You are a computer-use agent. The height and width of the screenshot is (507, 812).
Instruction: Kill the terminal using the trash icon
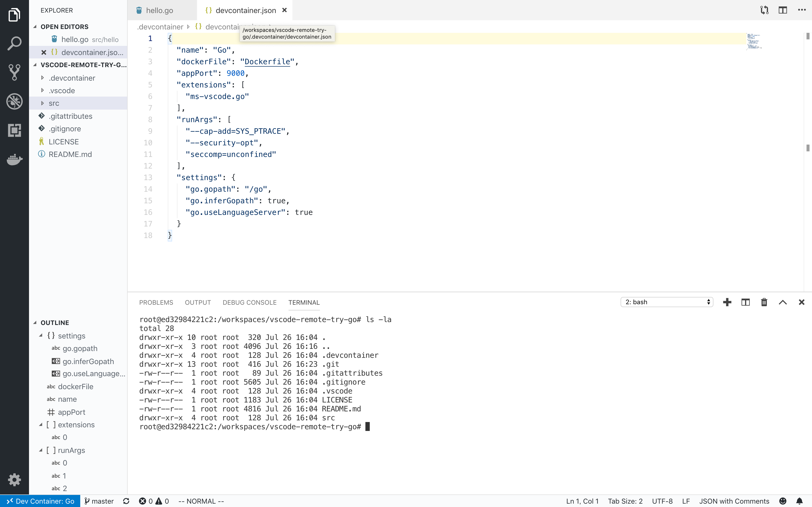click(764, 302)
